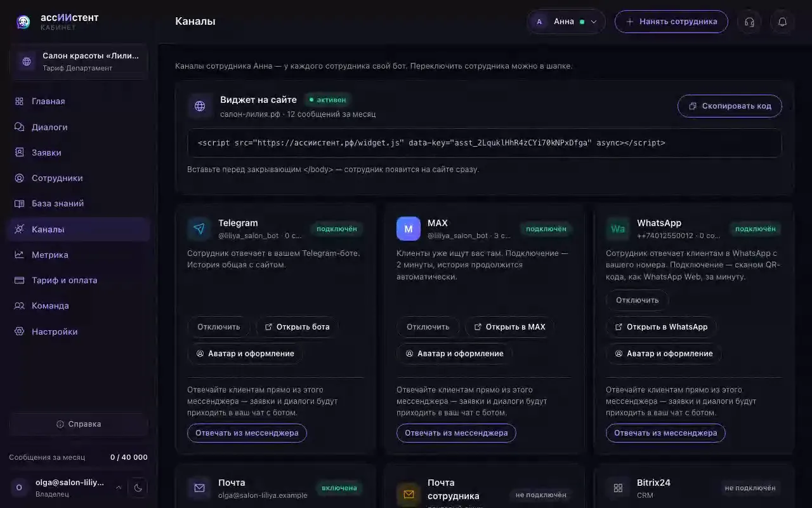The image size is (812, 508).
Task: Go to Тариф и оплата
Action: (x=79, y=280)
